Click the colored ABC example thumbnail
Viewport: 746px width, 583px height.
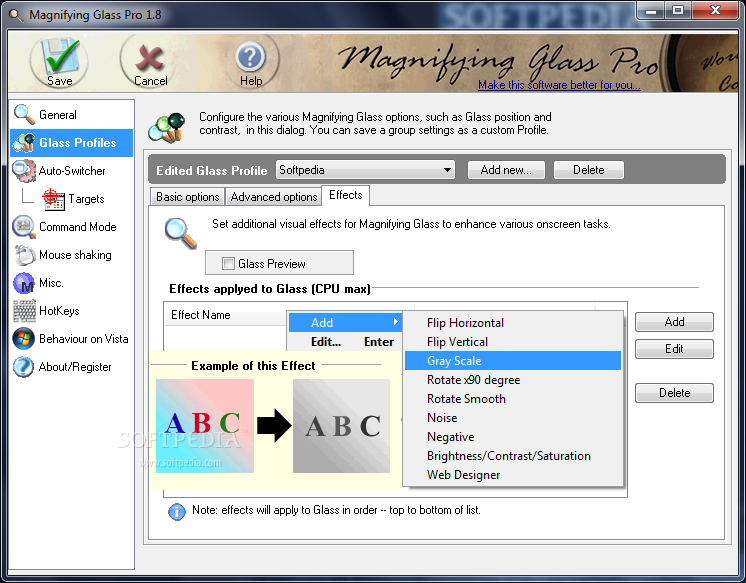coord(205,426)
